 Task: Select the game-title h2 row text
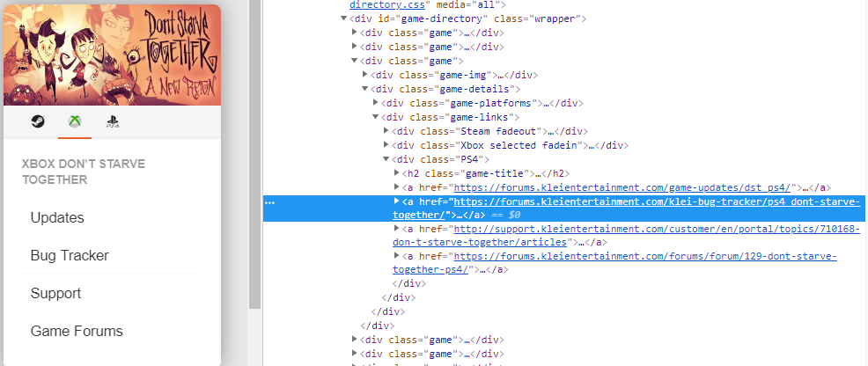tap(486, 173)
